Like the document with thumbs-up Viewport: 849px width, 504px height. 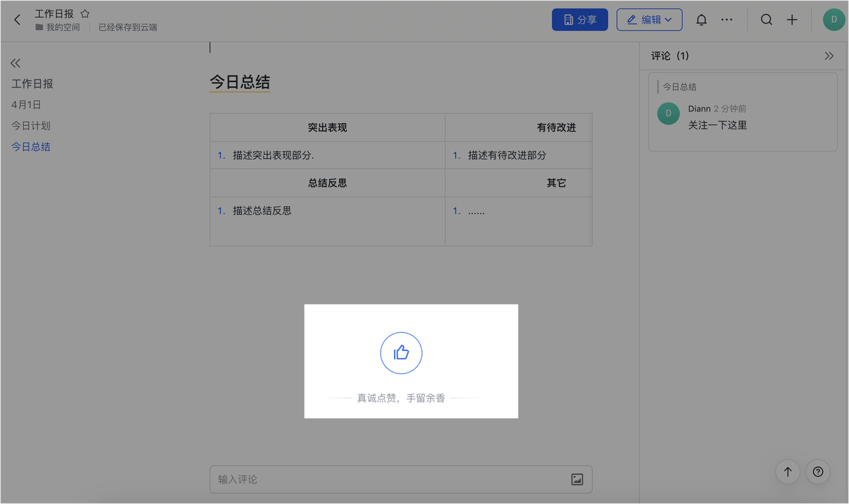[401, 353]
